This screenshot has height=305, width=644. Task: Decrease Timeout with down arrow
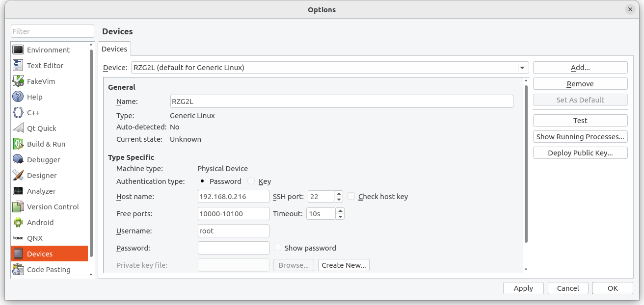point(340,216)
